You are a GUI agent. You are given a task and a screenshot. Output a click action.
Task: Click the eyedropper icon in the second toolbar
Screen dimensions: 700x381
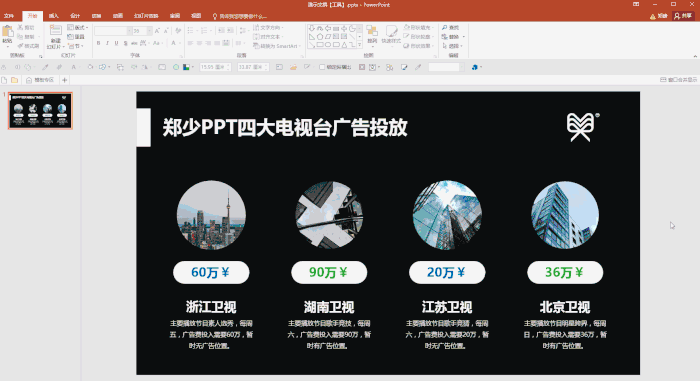418,67
